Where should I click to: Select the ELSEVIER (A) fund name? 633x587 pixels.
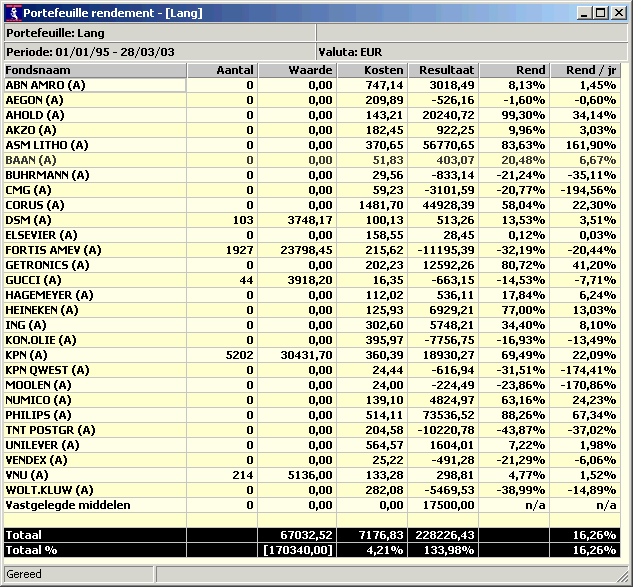pos(42,235)
